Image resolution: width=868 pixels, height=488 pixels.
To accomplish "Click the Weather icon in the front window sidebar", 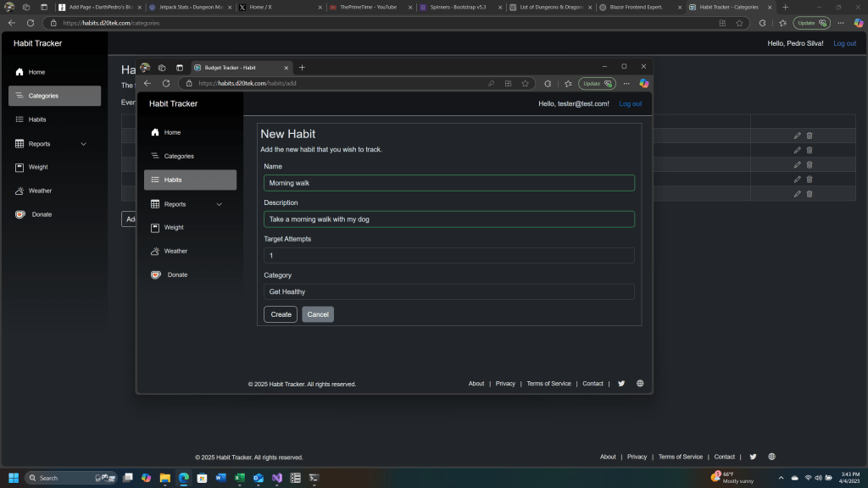I will click(155, 252).
